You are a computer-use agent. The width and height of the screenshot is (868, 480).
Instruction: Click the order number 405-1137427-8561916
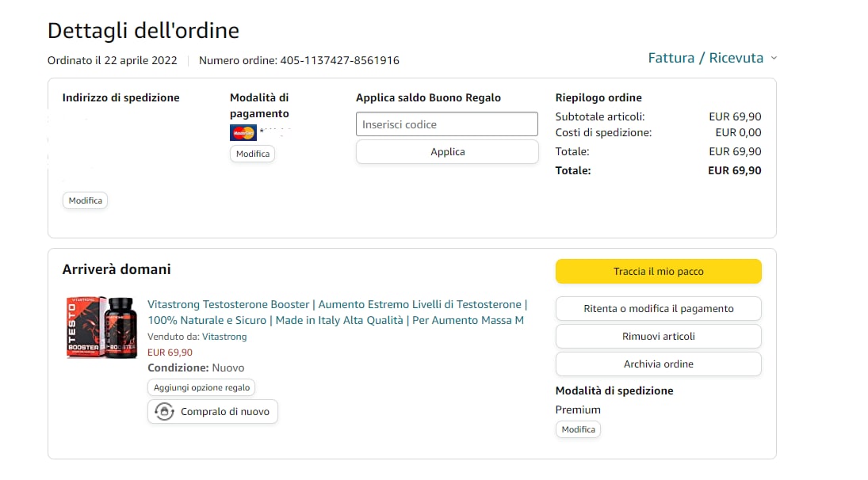[x=339, y=60]
